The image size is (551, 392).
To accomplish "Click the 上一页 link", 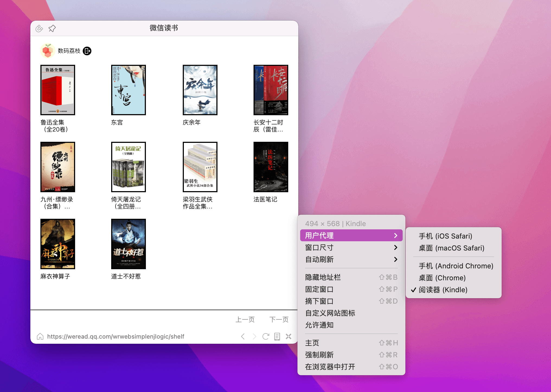I will click(x=245, y=319).
